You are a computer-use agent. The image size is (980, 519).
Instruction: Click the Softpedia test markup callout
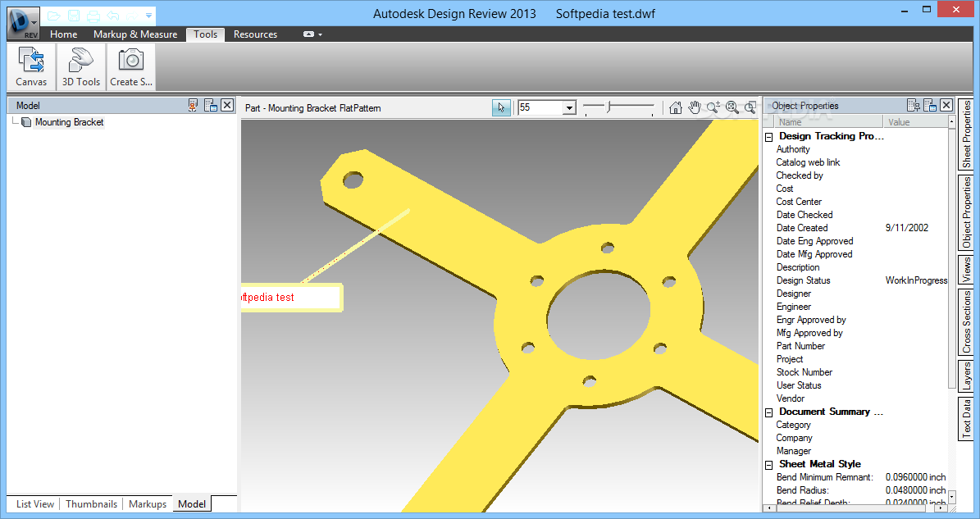tap(291, 298)
